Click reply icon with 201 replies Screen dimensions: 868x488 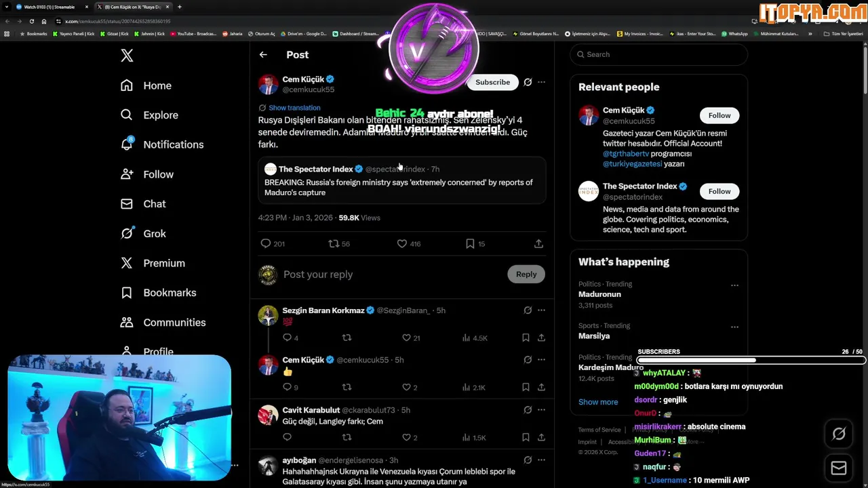point(266,243)
